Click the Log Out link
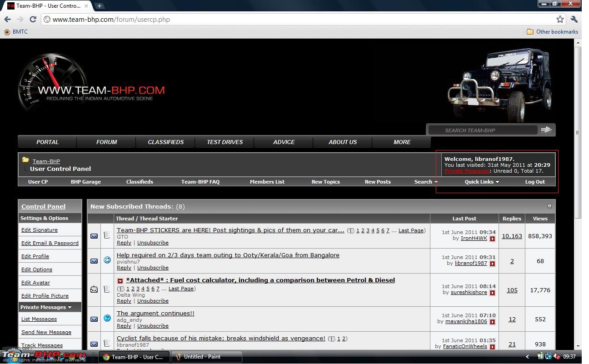Image resolution: width=589 pixels, height=364 pixels. pos(535,182)
